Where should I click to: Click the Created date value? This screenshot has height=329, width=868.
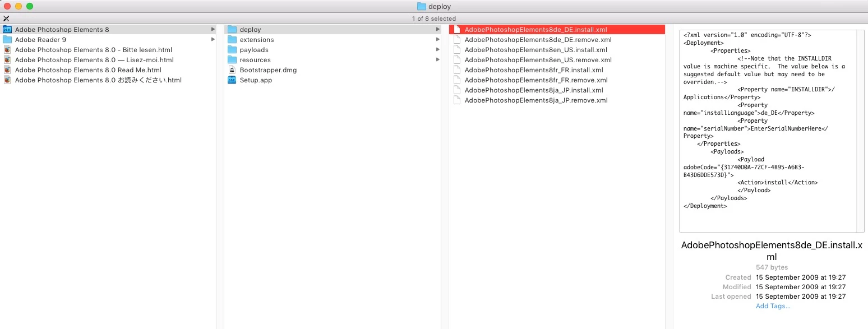[x=801, y=277]
